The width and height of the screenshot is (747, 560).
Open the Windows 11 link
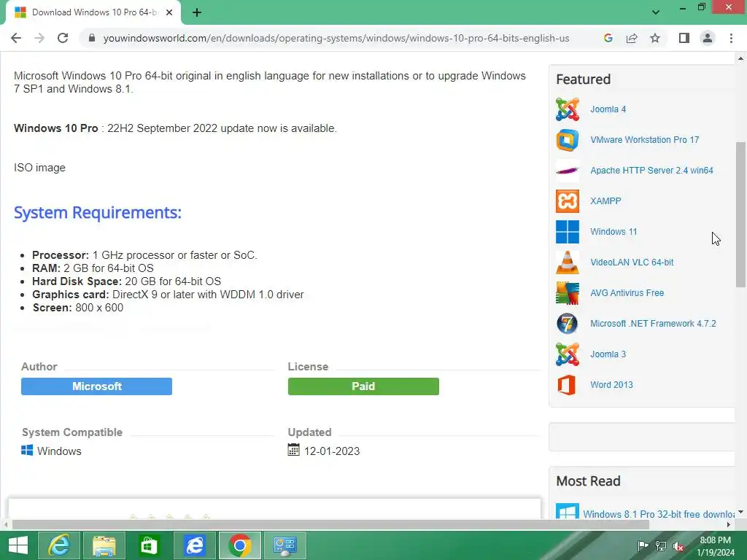(614, 232)
